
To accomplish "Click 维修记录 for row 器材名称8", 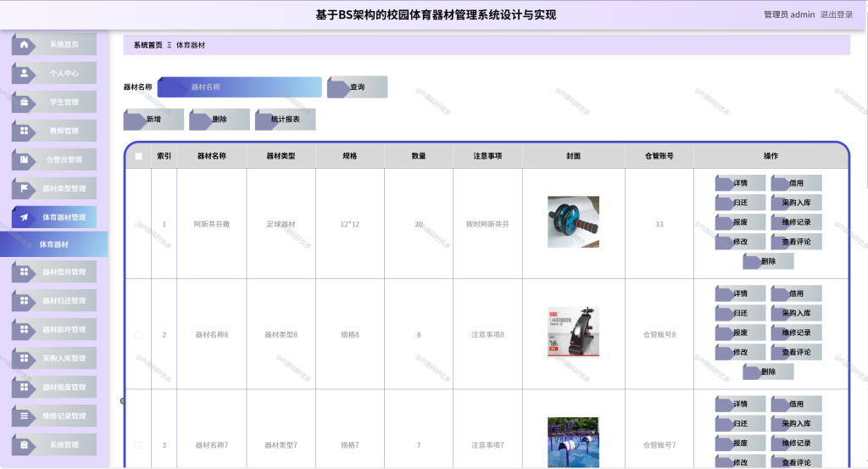I will click(x=796, y=332).
